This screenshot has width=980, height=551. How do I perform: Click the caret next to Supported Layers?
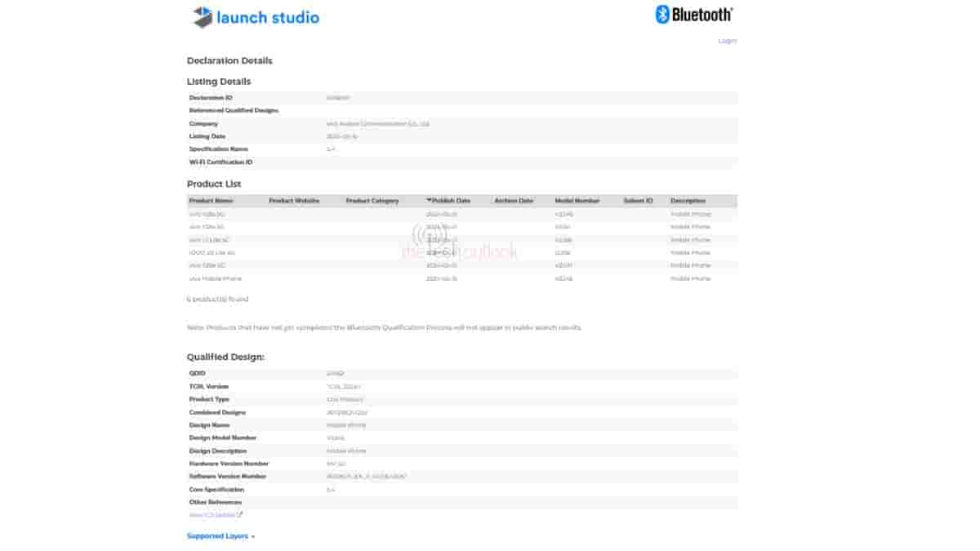(253, 537)
